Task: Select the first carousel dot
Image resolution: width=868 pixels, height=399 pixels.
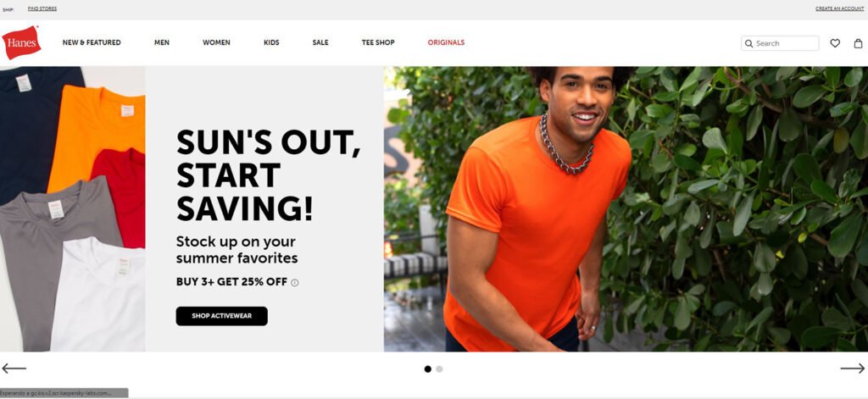Action: (427, 369)
